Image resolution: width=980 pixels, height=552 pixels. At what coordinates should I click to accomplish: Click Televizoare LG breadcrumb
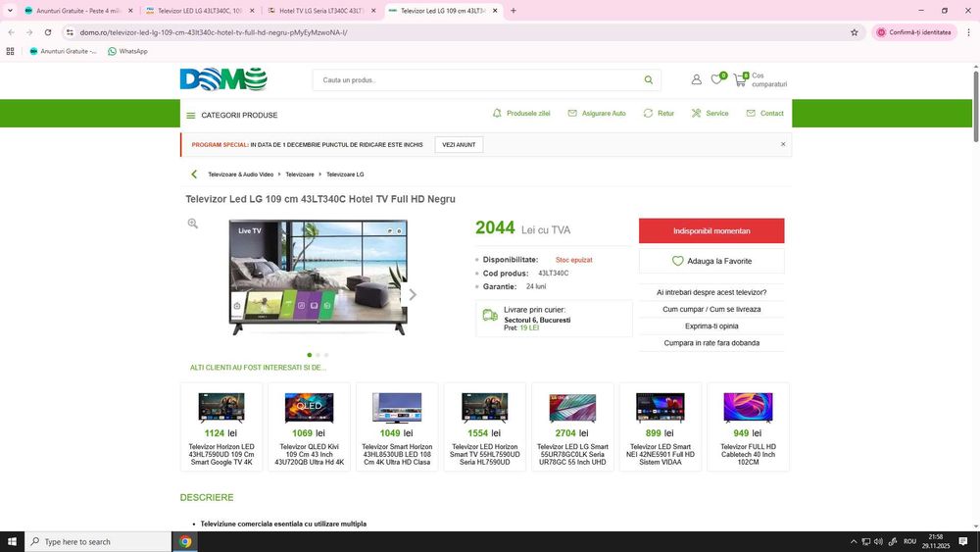[x=345, y=175]
